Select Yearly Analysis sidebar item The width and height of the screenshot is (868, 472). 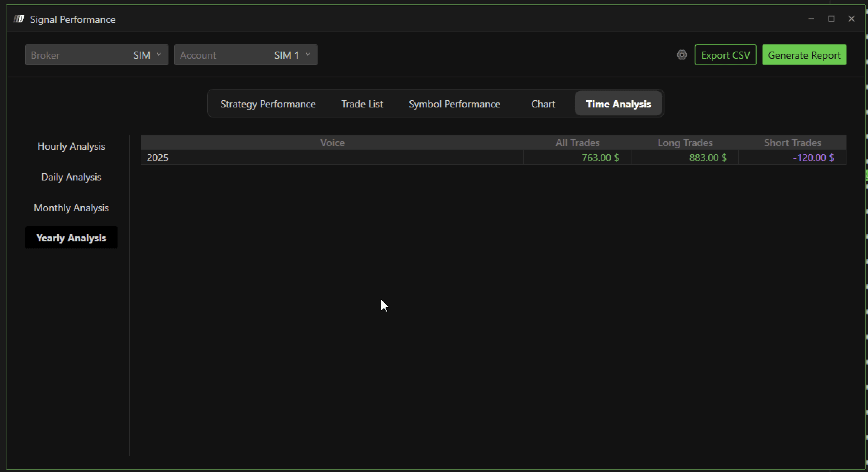click(71, 238)
